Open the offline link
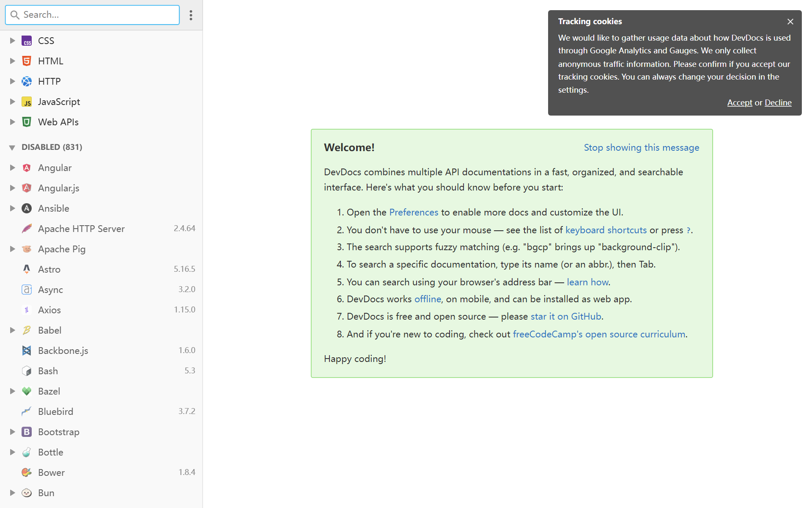Viewport: 812px width, 508px height. [x=428, y=299]
